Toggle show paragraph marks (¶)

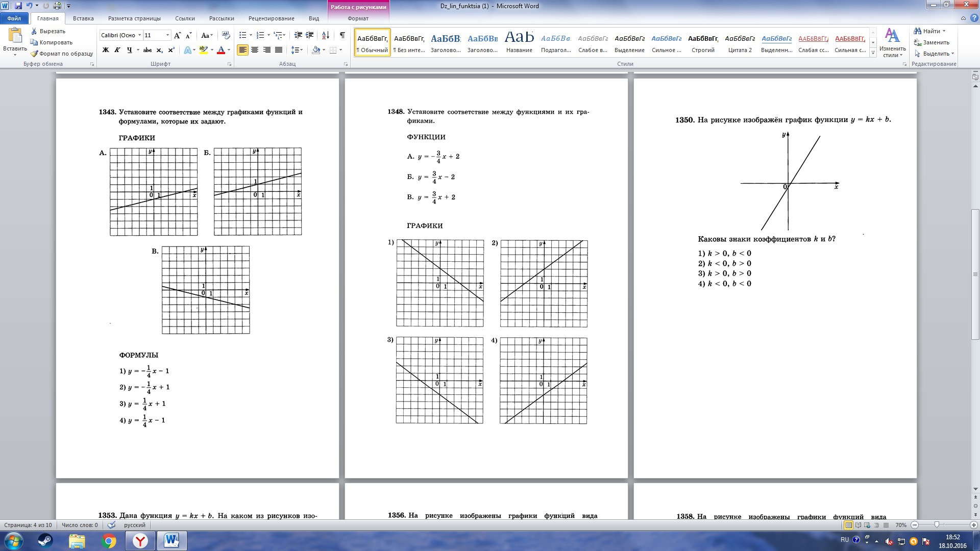[x=342, y=35]
